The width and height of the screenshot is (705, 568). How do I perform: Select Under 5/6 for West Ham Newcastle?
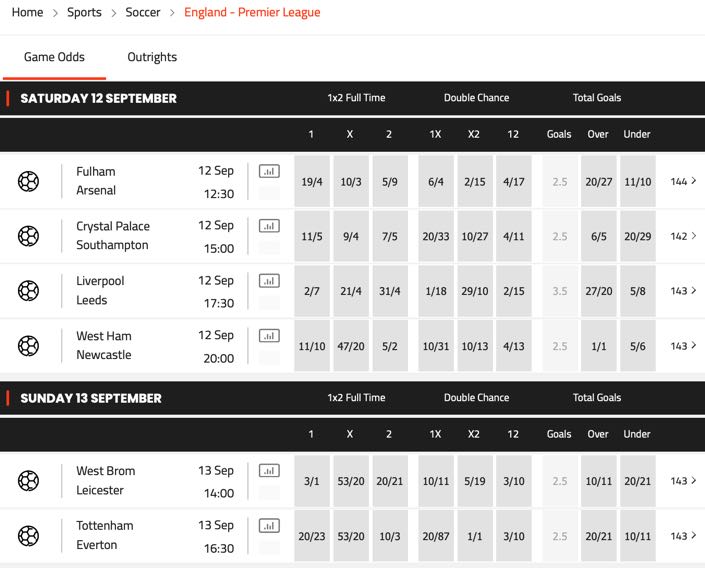[x=638, y=346]
